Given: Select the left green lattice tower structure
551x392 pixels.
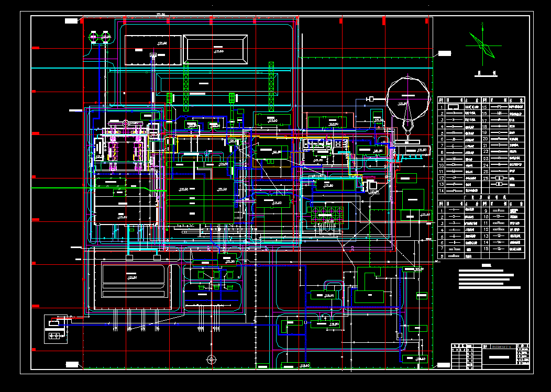Looking at the screenshot, I should [186, 86].
